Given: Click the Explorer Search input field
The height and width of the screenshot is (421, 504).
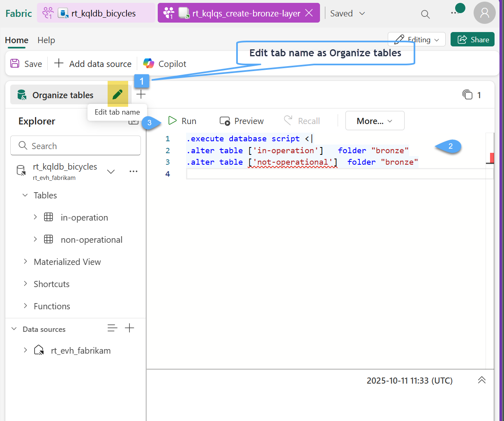Looking at the screenshot, I should 76,146.
